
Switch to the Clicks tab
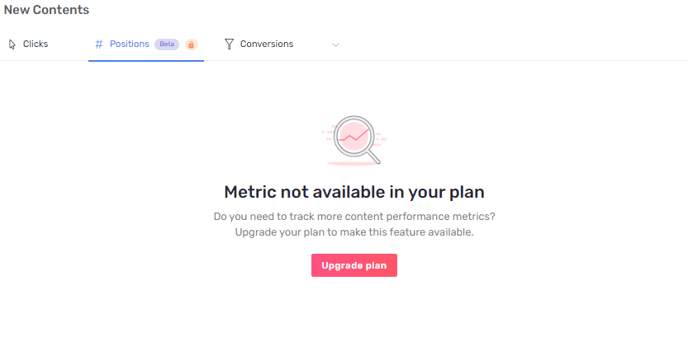click(x=29, y=44)
